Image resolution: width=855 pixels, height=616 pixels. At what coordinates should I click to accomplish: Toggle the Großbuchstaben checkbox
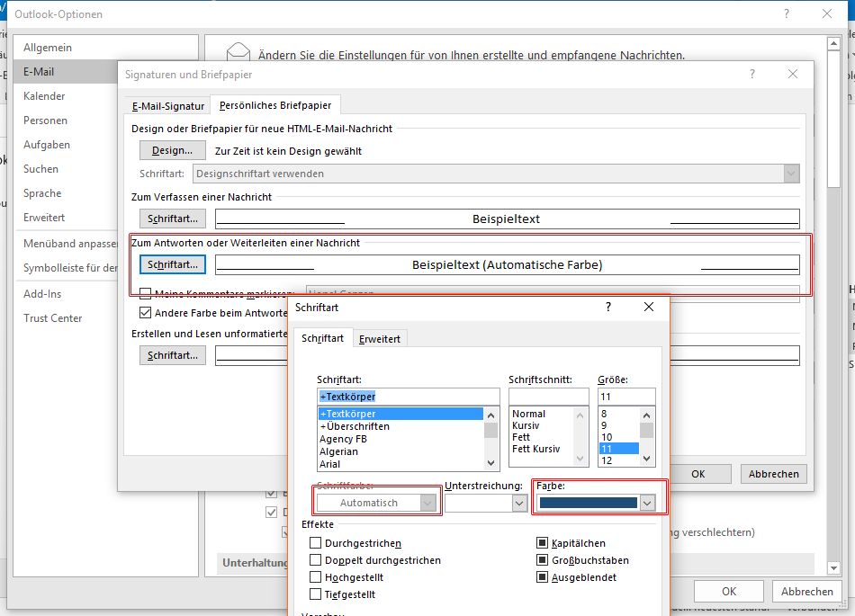coord(542,560)
